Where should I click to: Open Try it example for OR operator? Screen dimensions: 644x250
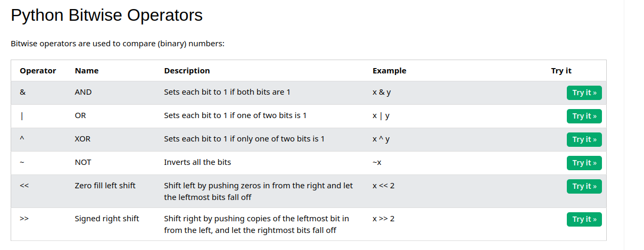(x=584, y=116)
